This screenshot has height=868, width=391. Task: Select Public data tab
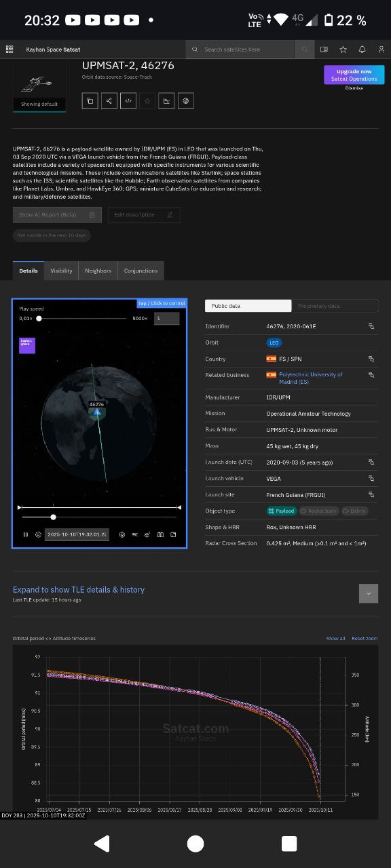pyautogui.click(x=248, y=306)
